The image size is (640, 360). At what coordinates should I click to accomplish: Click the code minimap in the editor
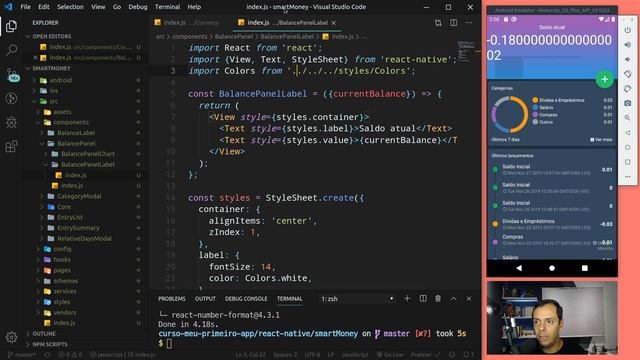coord(466,51)
